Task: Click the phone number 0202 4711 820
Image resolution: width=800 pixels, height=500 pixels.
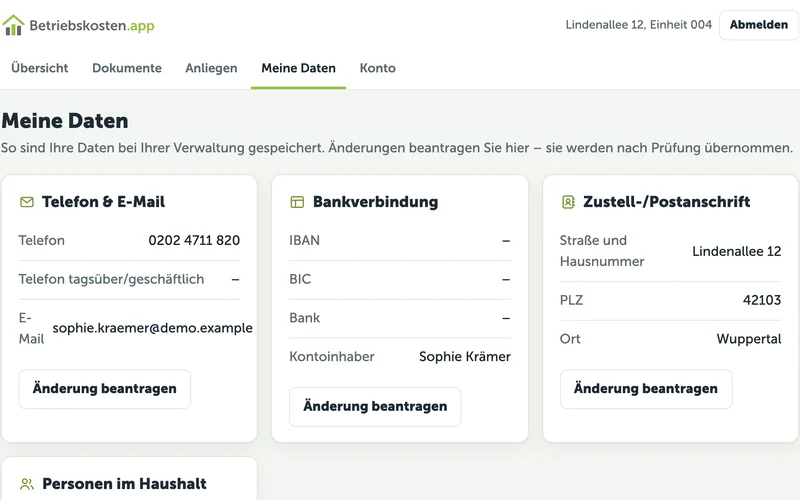Action: 194,240
